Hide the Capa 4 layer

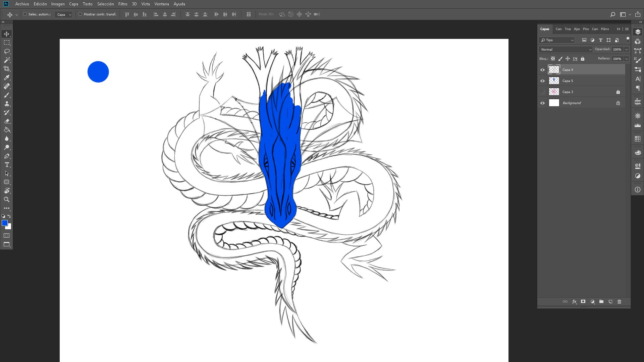pos(542,70)
